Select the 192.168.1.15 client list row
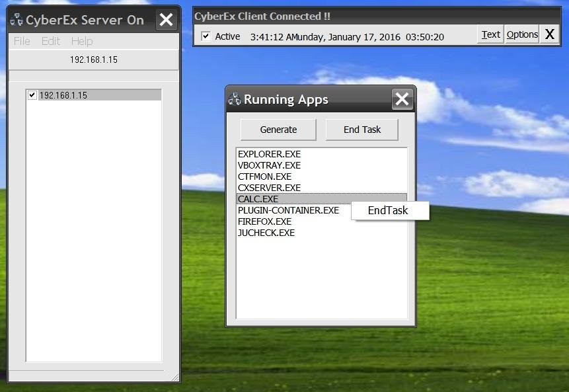This screenshot has height=392, width=569. tap(94, 95)
